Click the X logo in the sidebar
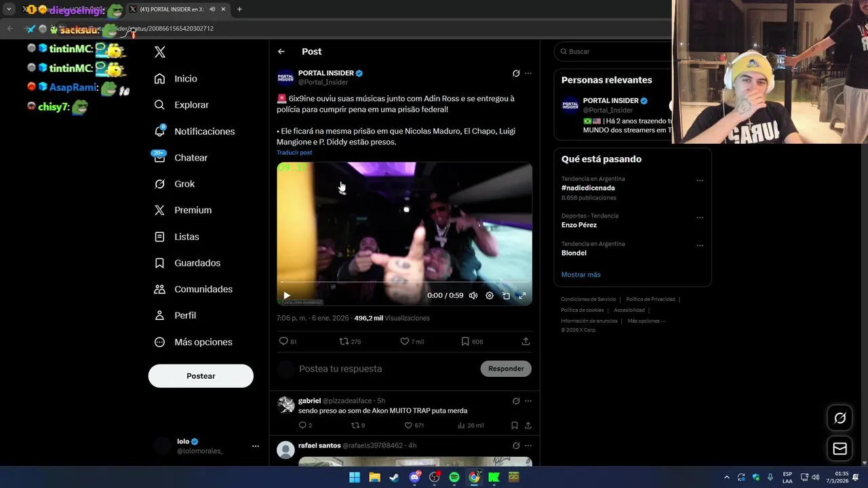 point(160,52)
